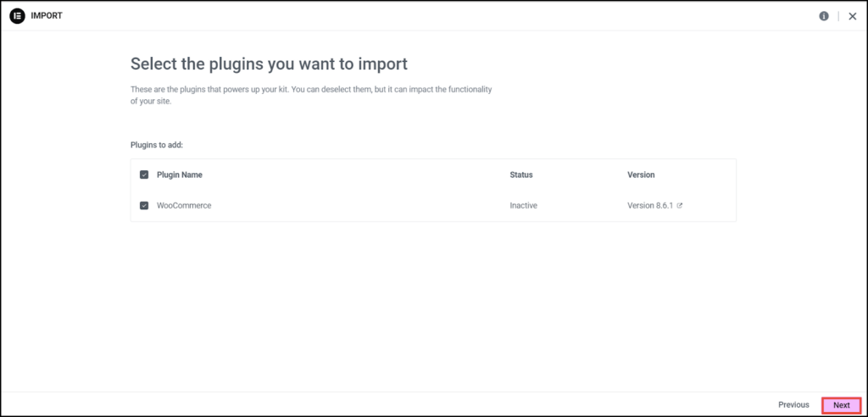Screen dimensions: 868x417
Task: Click the IMPORT title label
Action: (47, 16)
